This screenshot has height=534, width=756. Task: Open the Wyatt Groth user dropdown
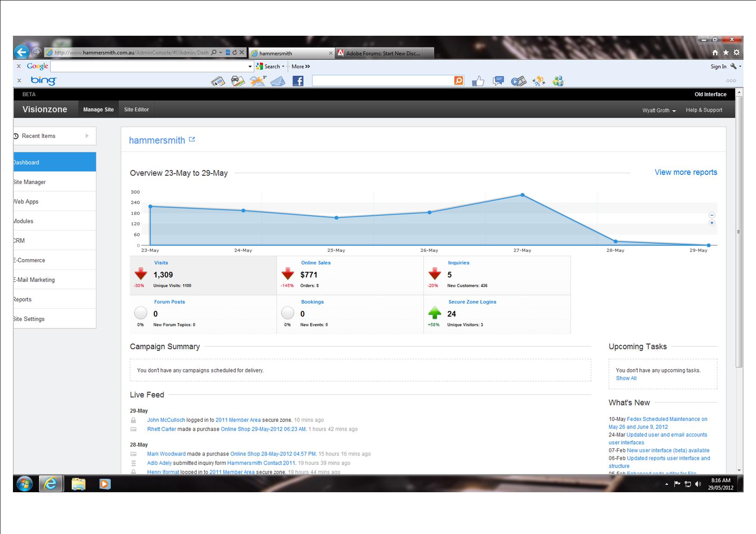click(x=659, y=110)
